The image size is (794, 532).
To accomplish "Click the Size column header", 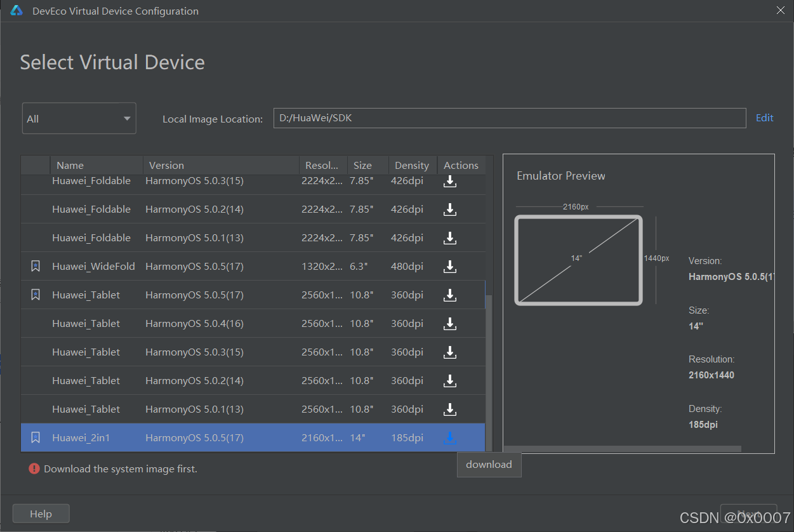I will click(x=368, y=165).
